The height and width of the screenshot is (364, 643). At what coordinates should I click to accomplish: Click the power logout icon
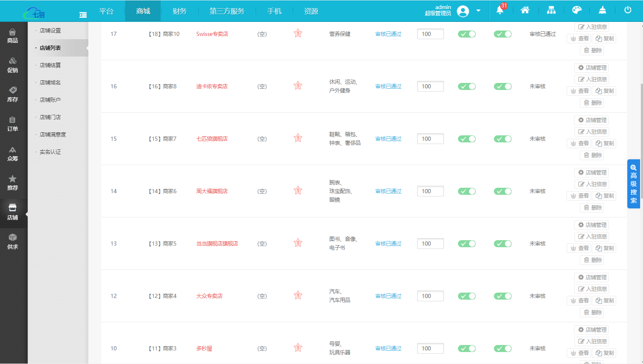[x=627, y=10]
